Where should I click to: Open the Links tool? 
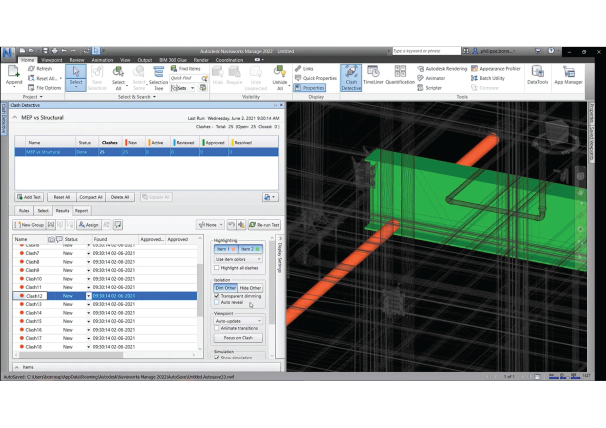[x=304, y=68]
